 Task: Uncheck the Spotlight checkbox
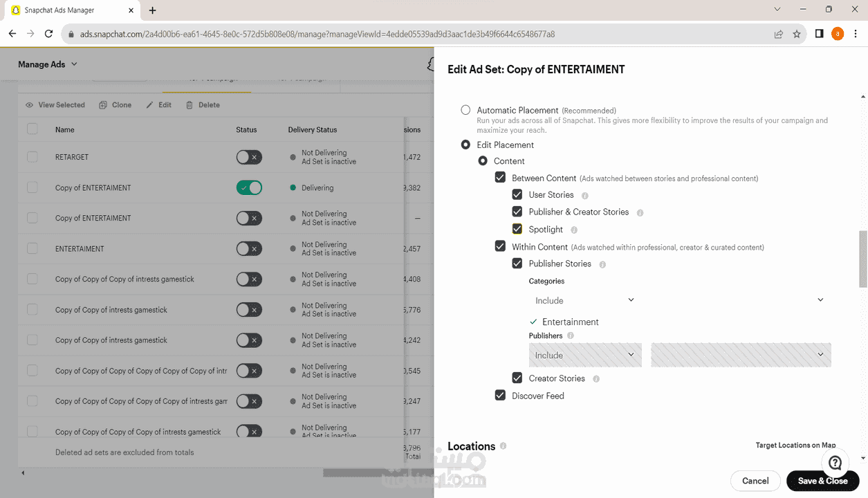pos(517,229)
